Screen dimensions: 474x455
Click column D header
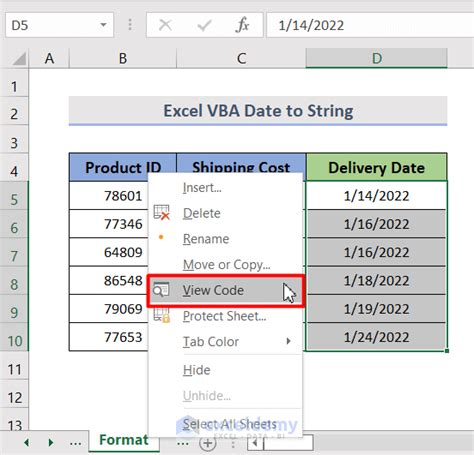(377, 58)
